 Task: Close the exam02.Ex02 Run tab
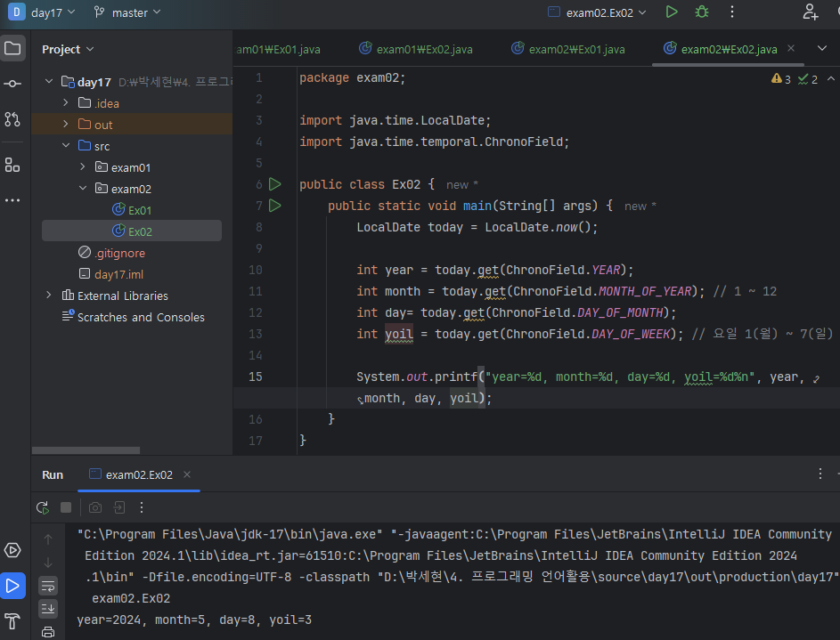coord(187,474)
